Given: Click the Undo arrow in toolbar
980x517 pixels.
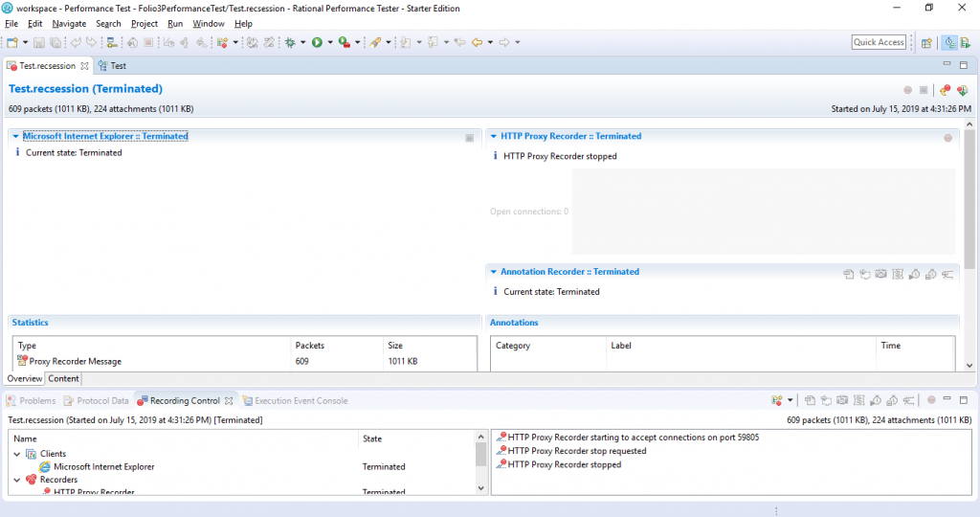Looking at the screenshot, I should click(76, 42).
